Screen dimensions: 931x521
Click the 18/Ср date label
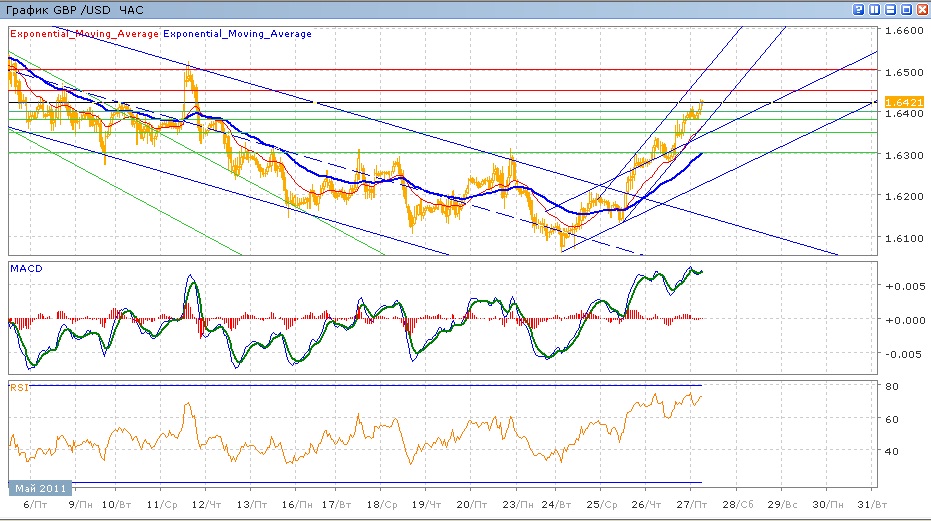382,504
